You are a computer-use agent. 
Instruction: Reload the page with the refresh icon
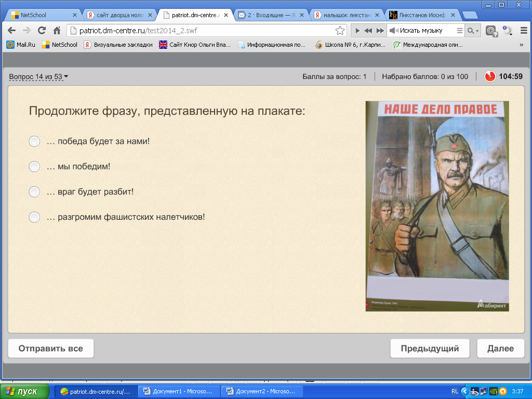pos(42,31)
